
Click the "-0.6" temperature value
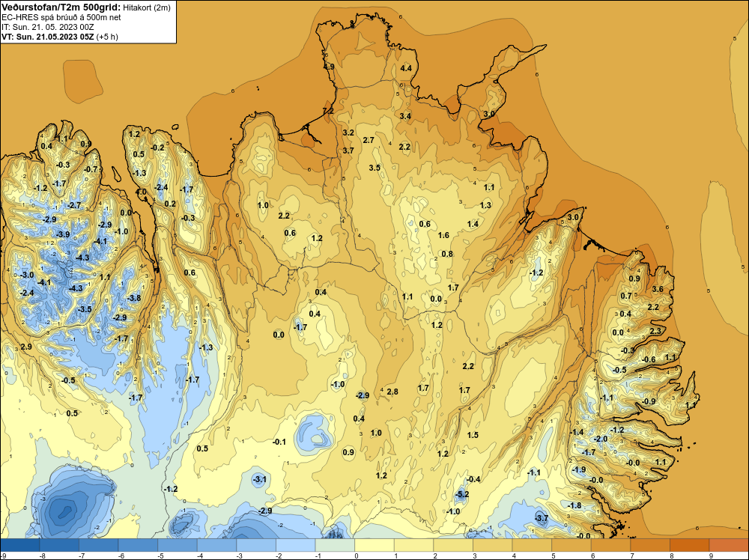point(648,359)
